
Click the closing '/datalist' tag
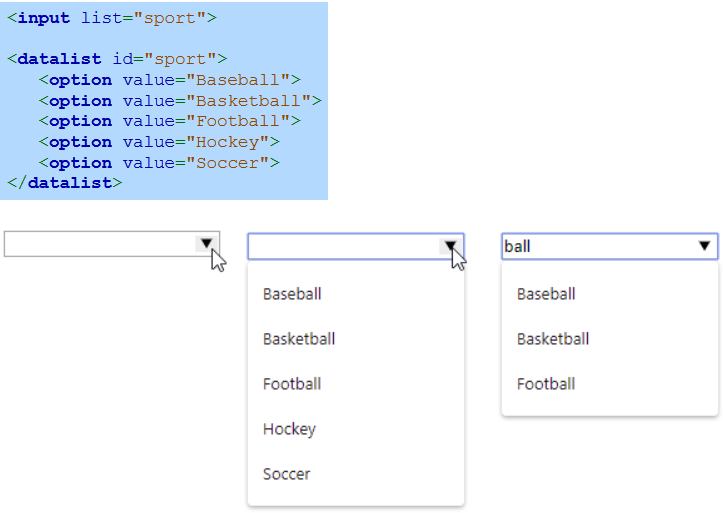pyautogui.click(x=65, y=183)
